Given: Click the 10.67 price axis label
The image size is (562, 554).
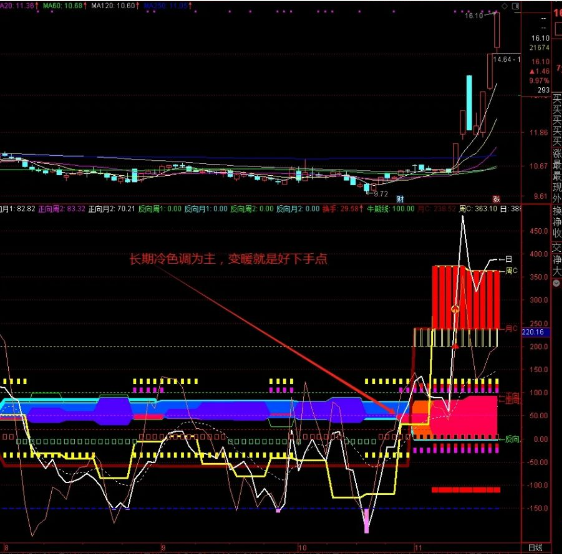Looking at the screenshot, I should point(539,166).
